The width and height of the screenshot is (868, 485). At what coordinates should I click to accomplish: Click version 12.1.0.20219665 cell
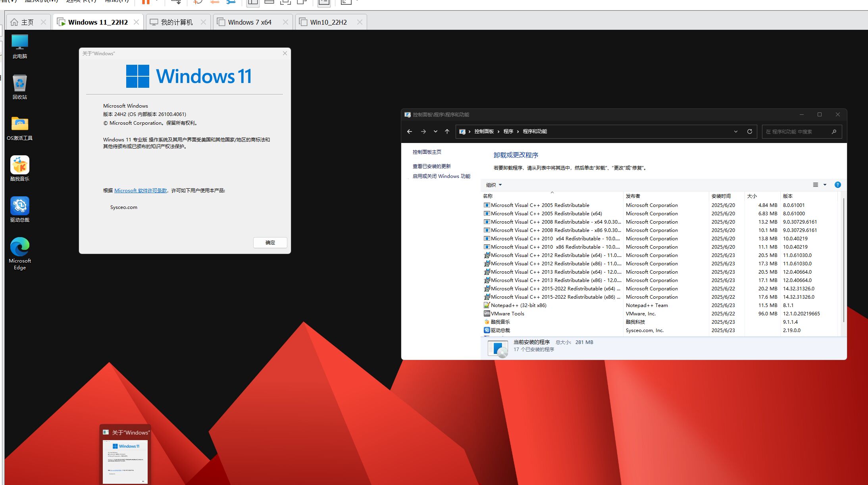tap(801, 313)
